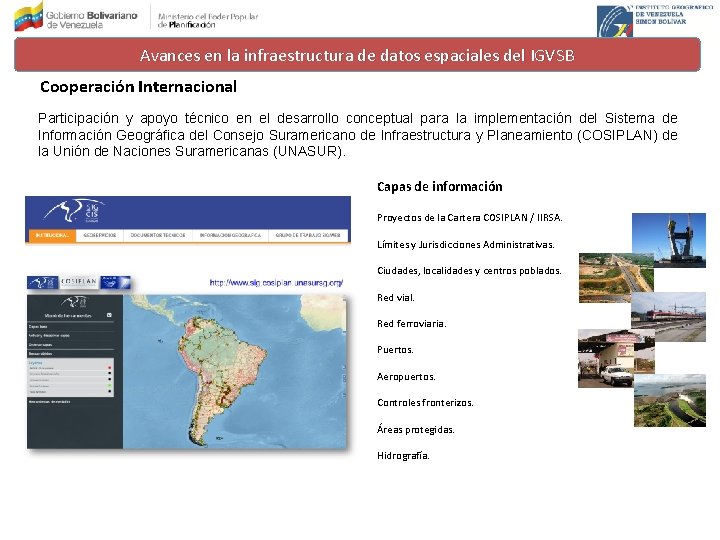Expand the last sidebar section below legend
The image size is (720, 540).
71,402
